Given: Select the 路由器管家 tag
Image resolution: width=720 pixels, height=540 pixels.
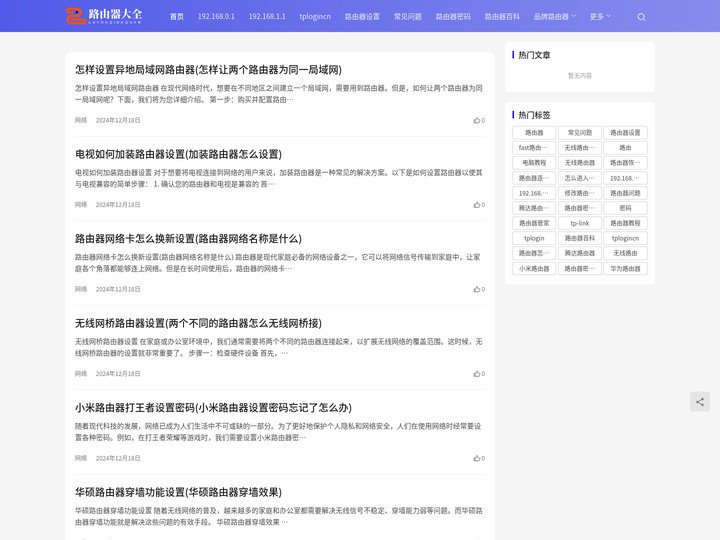Looking at the screenshot, I should pyautogui.click(x=534, y=223).
